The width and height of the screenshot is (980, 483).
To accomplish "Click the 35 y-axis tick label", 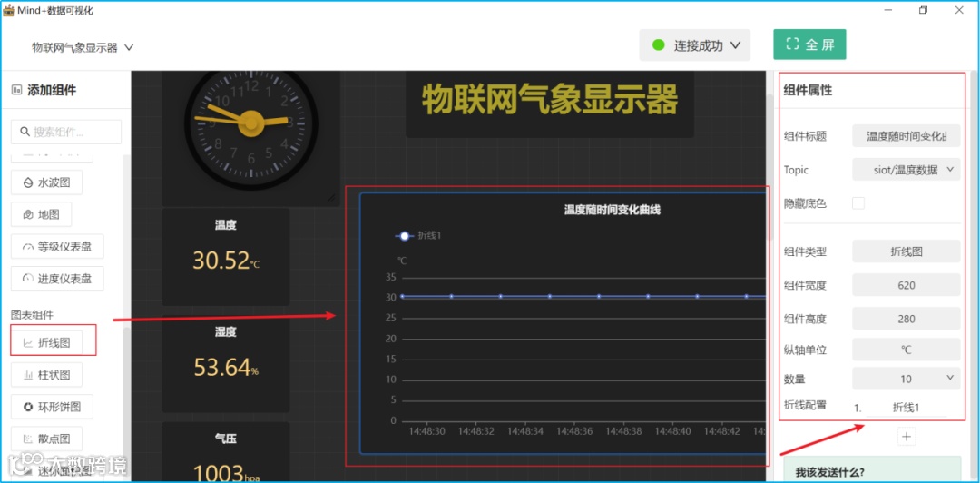I will [390, 277].
